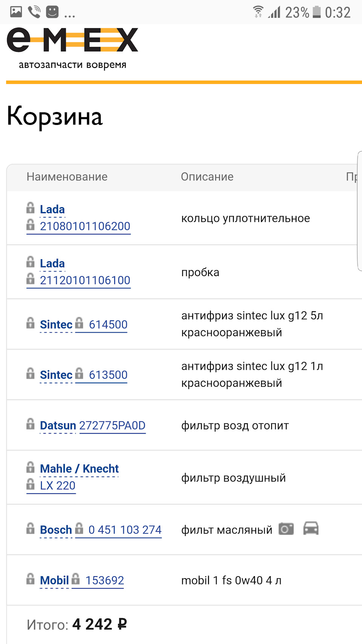Click the lock icon beside part 272775PA0D
Image resolution: width=362 pixels, height=644 pixels.
click(31, 425)
